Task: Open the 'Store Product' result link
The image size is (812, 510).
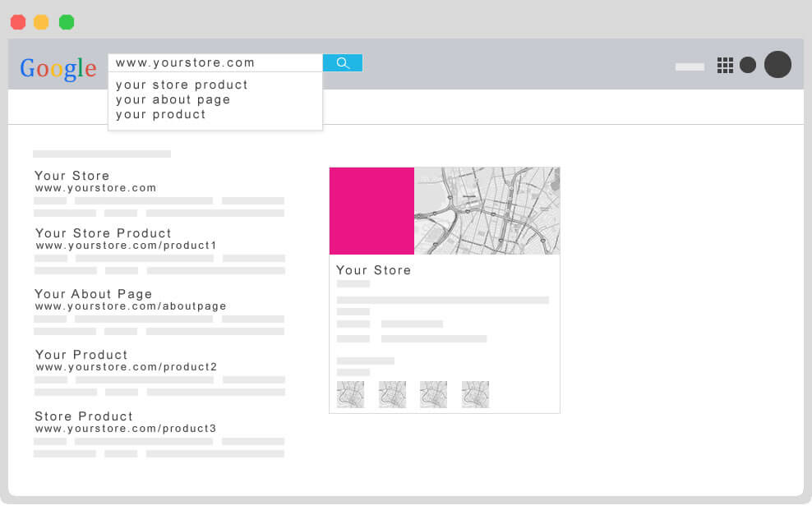Action: click(x=85, y=416)
